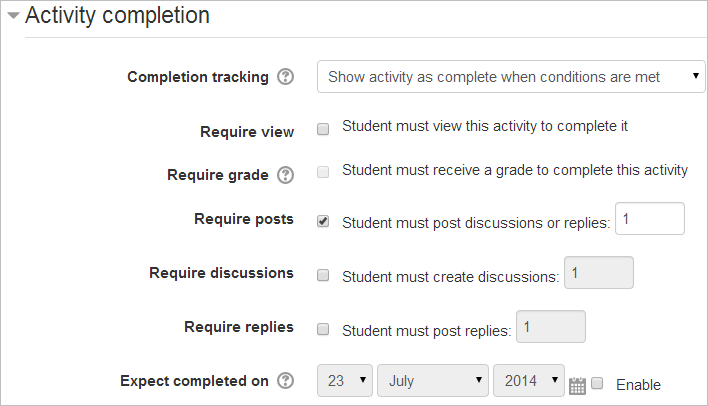Click the Require grade checkbox

pos(323,172)
